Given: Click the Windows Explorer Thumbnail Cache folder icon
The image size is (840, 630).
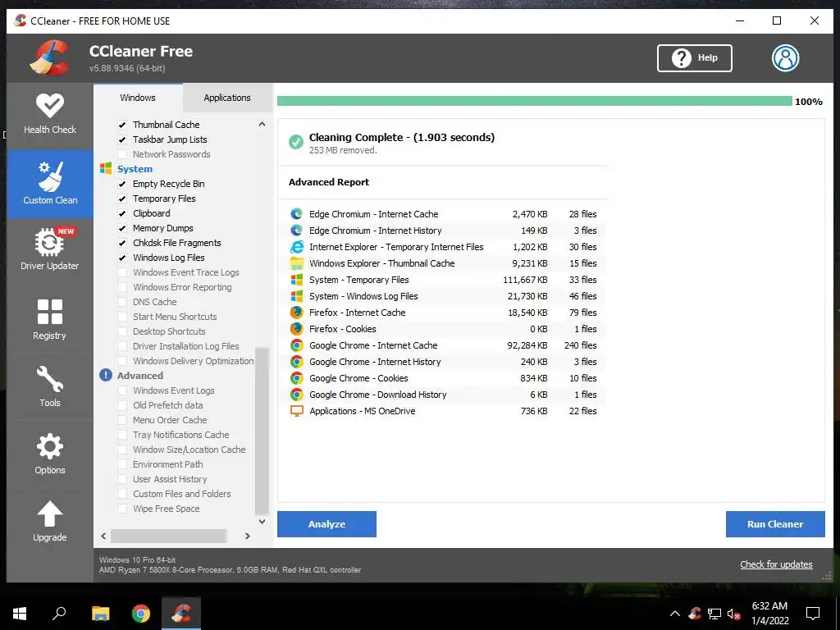Looking at the screenshot, I should pos(296,263).
